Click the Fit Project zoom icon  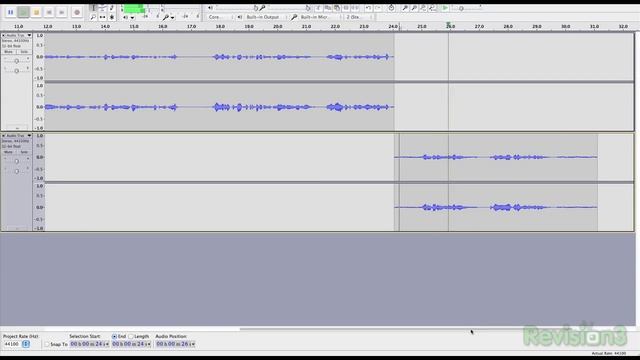pyautogui.click(x=432, y=8)
